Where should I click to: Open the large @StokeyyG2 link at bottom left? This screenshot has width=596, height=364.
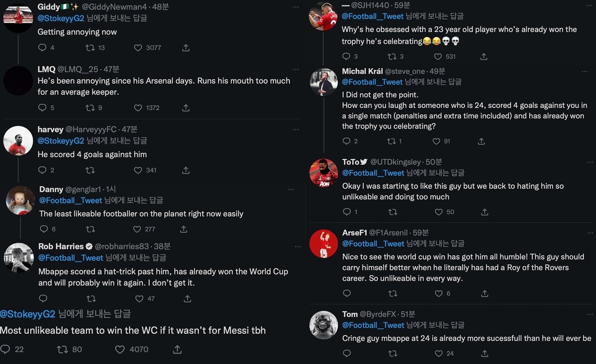(28, 314)
